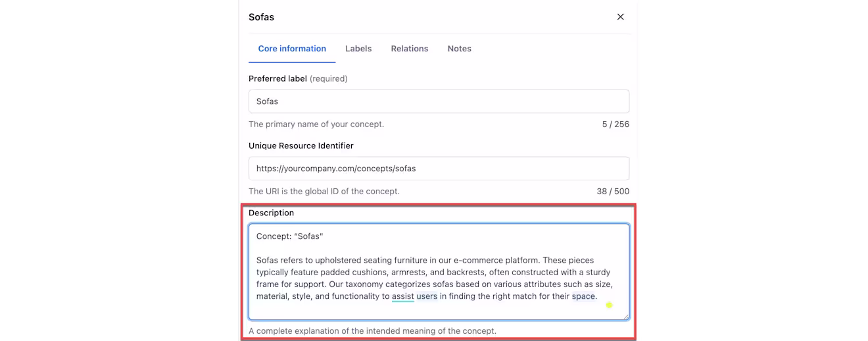Image resolution: width=868 pixels, height=341 pixels.
Task: Open the Notes tab
Action: pos(460,49)
